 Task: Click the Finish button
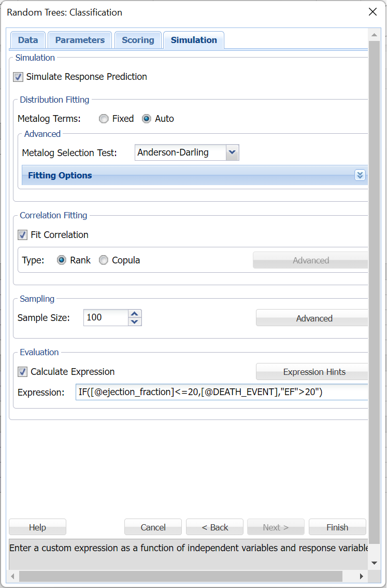[x=337, y=527]
